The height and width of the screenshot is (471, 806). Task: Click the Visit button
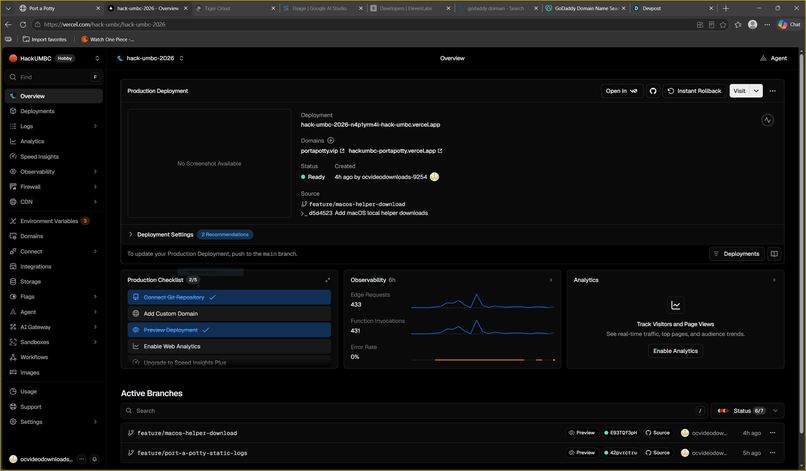(x=739, y=91)
